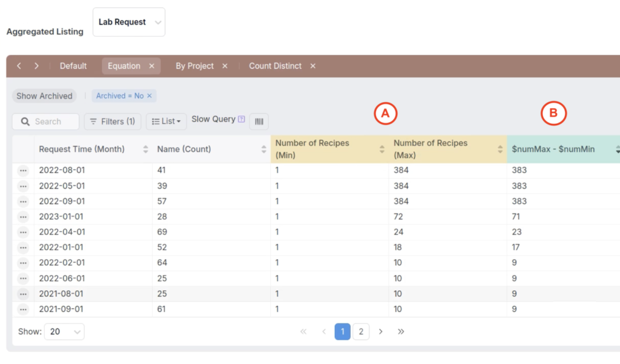Open row menu for 2021-08-01
This screenshot has width=620, height=364.
(x=24, y=294)
